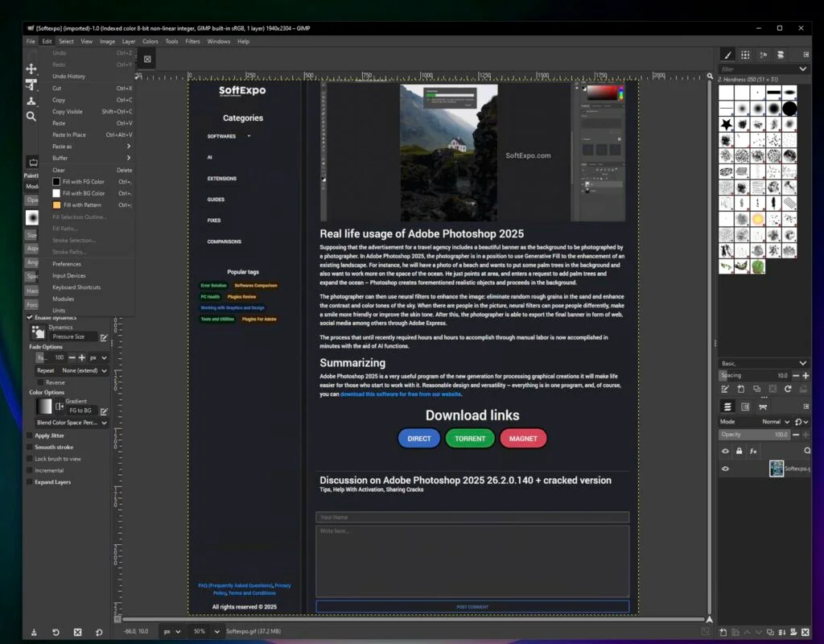This screenshot has width=824, height=644.
Task: Click the refresh brushes icon
Action: 789,389
